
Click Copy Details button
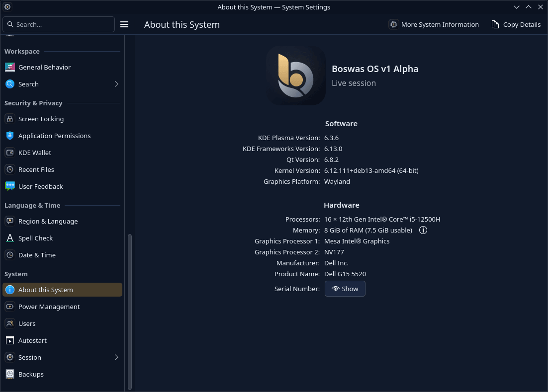(516, 24)
